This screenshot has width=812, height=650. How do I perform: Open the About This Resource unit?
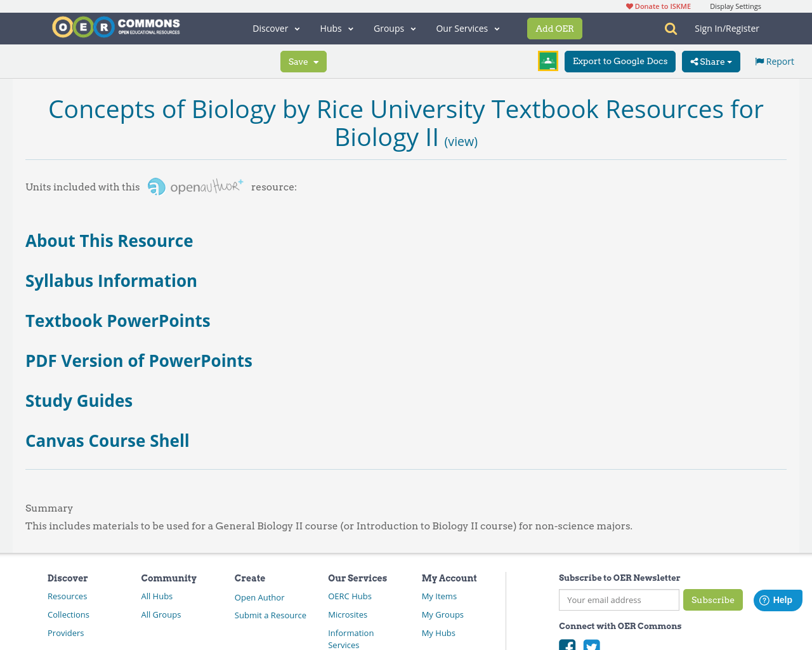click(x=109, y=241)
